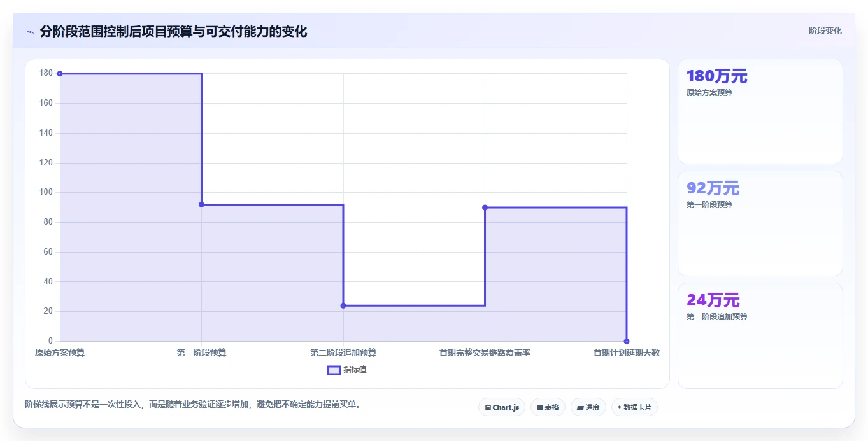Click y-axis value 20

(48, 311)
